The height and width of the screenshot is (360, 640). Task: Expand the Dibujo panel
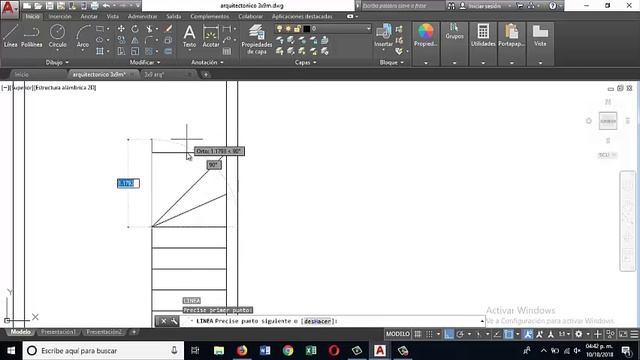(57, 62)
